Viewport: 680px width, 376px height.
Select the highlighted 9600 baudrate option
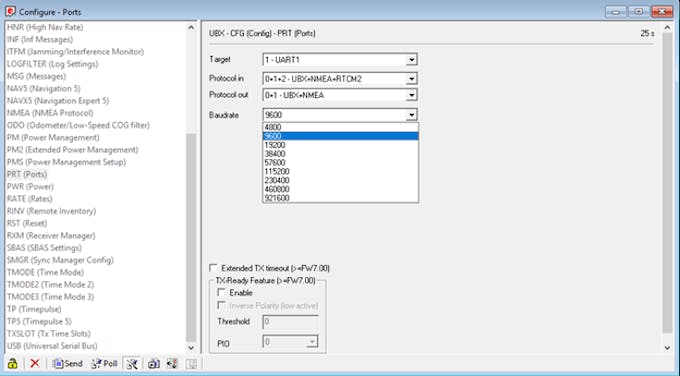coord(340,136)
